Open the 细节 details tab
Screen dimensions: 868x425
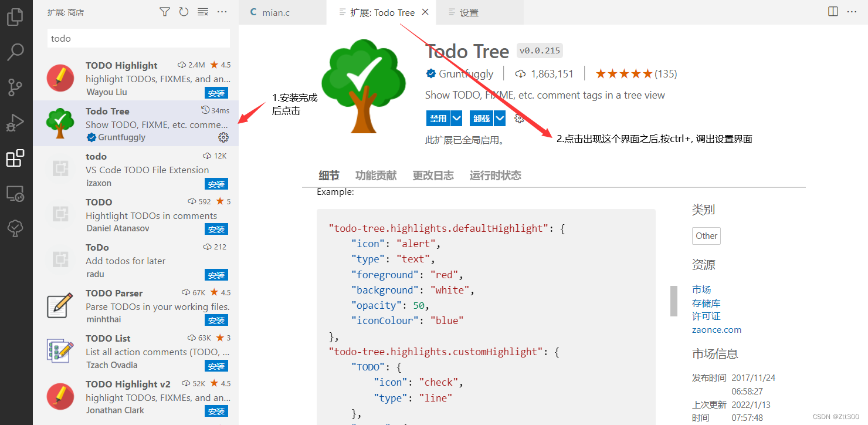pos(329,176)
